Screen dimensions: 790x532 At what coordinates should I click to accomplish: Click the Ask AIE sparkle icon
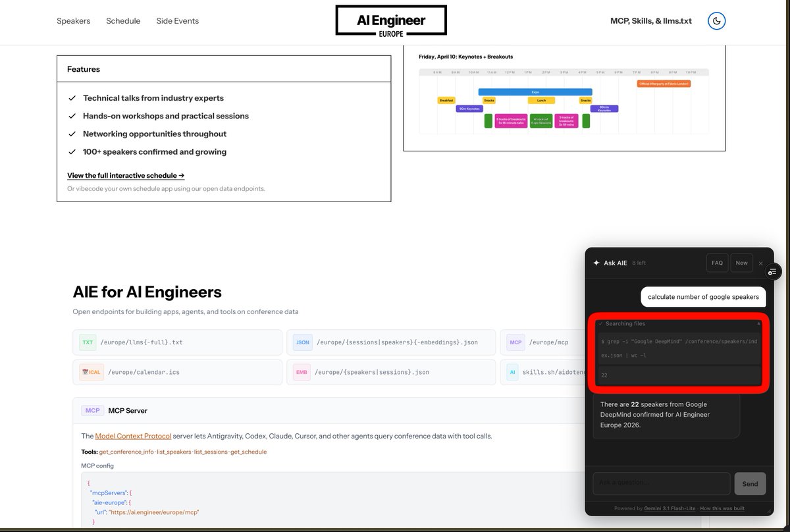[596, 263]
